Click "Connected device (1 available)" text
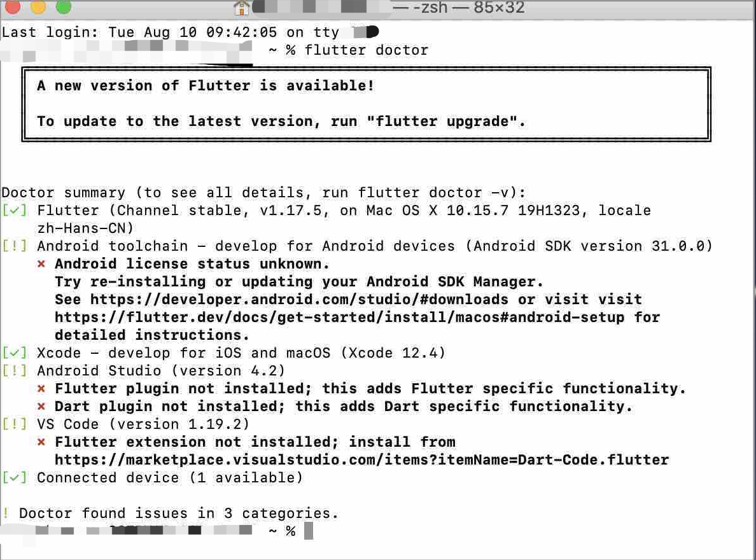 pyautogui.click(x=170, y=477)
